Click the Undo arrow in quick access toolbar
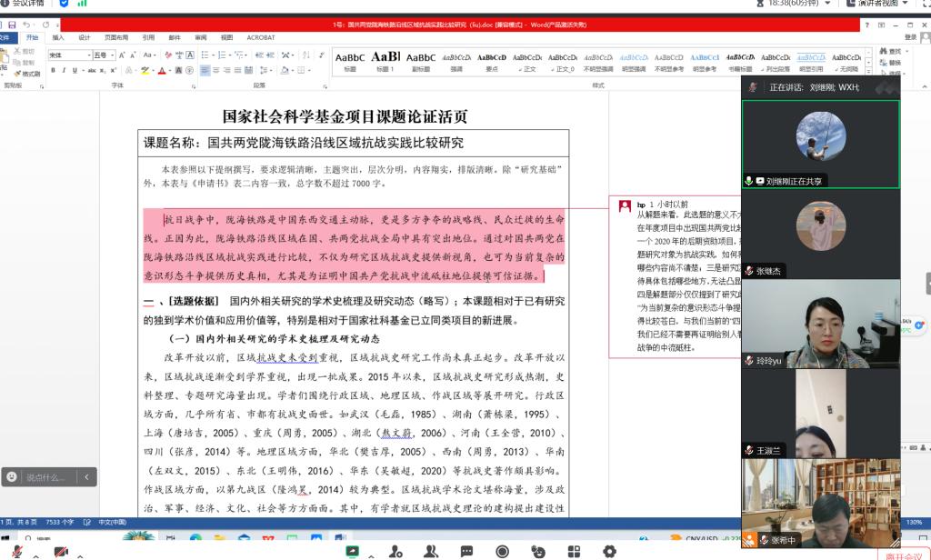This screenshot has height=560, width=931. tap(26, 25)
